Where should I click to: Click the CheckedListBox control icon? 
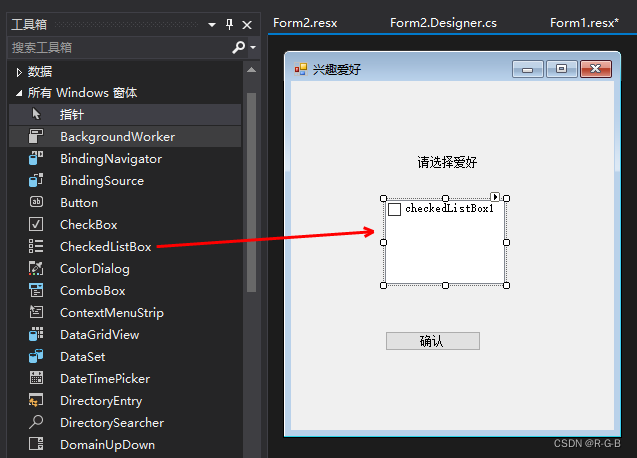(x=36, y=246)
